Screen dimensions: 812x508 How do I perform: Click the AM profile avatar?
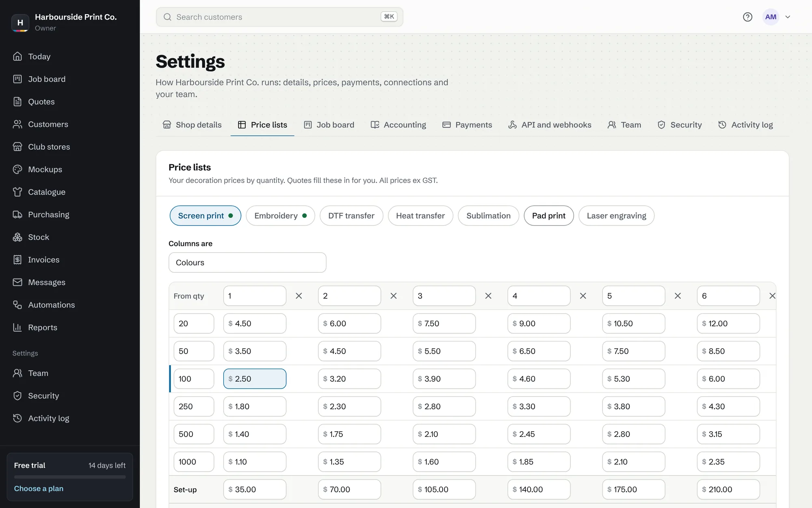(771, 17)
